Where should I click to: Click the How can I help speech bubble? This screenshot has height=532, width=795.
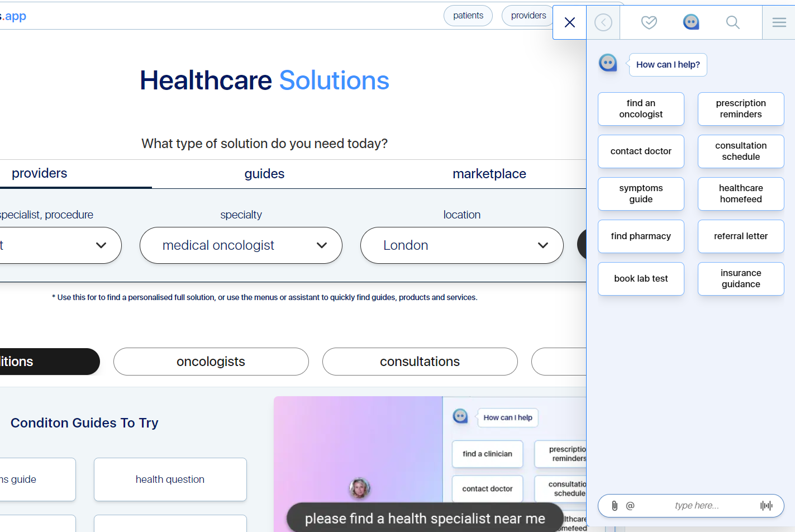click(x=668, y=65)
